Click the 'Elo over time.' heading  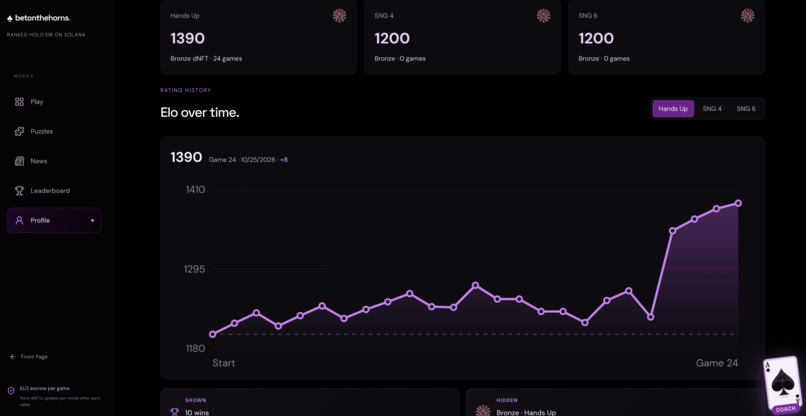[x=200, y=112]
